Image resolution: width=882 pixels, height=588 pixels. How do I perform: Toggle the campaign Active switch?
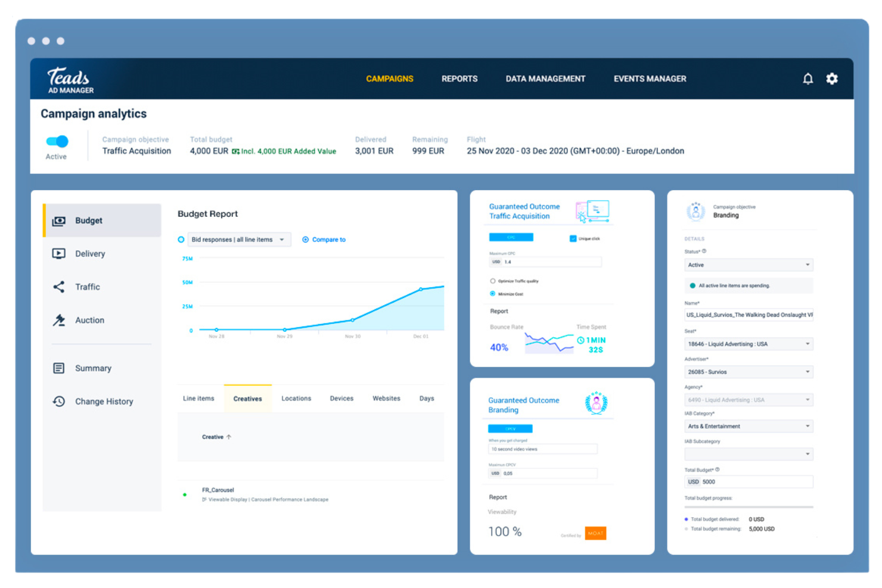[x=57, y=141]
